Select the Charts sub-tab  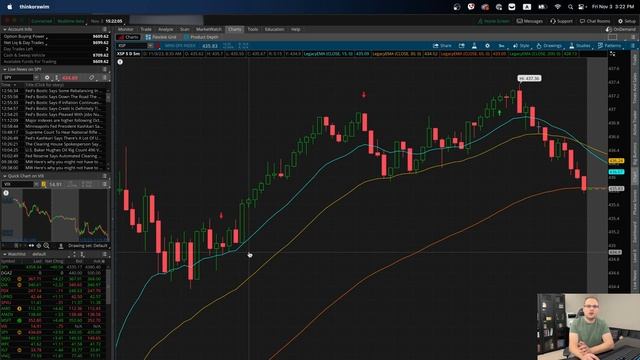tap(129, 37)
